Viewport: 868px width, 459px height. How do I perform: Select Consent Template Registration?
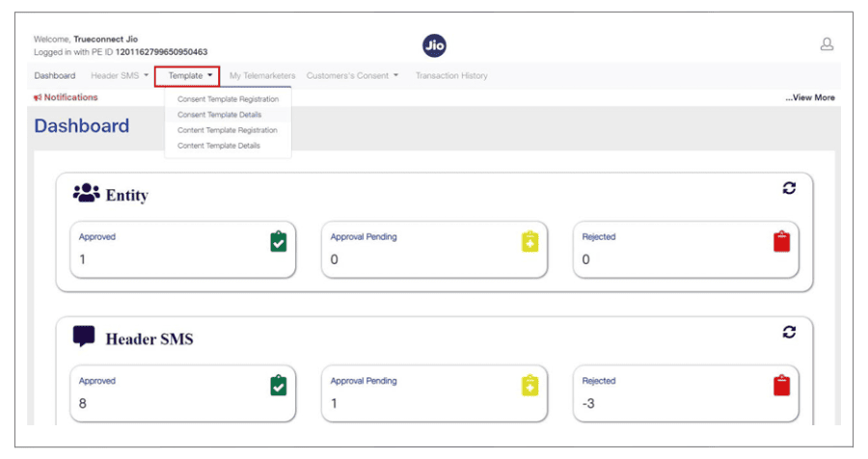tap(228, 99)
